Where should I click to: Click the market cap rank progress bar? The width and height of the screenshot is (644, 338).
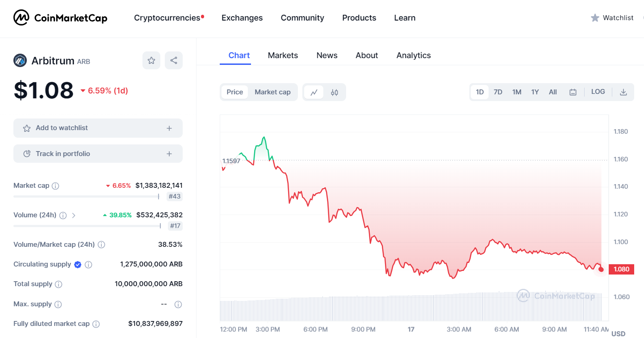87,196
